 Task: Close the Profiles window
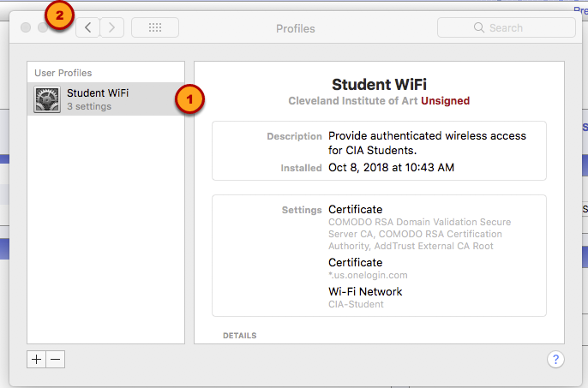click(26, 27)
